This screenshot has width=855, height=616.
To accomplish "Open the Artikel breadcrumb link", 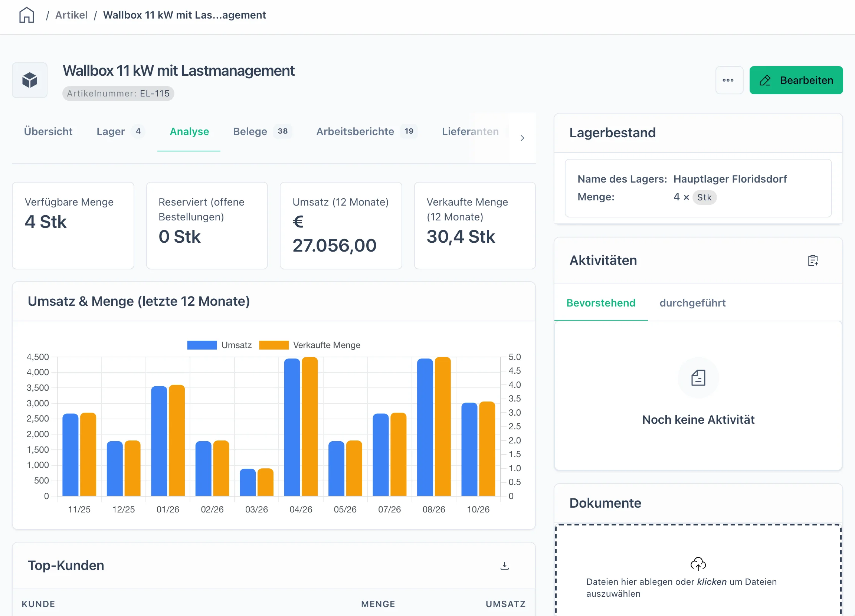I will 71,15.
